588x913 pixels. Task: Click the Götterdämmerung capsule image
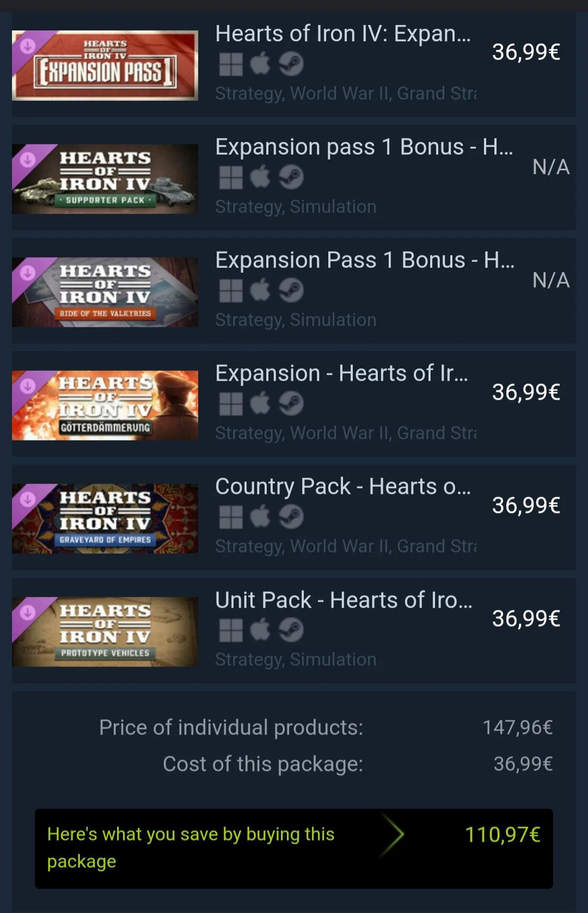105,405
